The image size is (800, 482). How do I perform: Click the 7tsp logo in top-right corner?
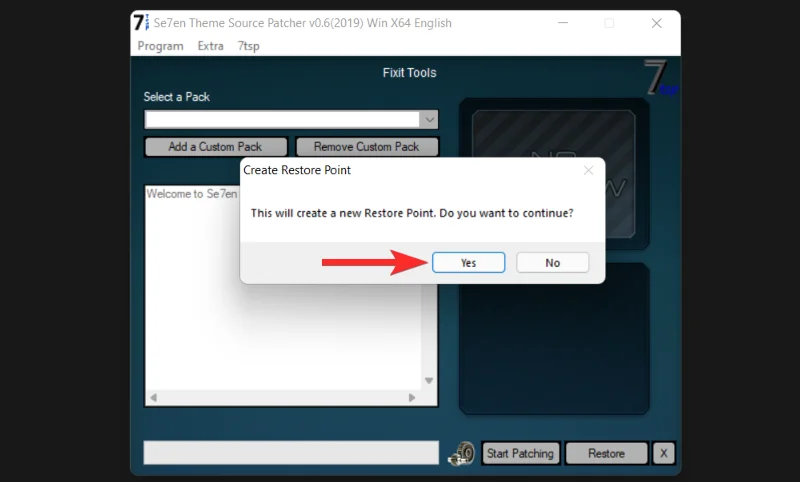(x=658, y=77)
